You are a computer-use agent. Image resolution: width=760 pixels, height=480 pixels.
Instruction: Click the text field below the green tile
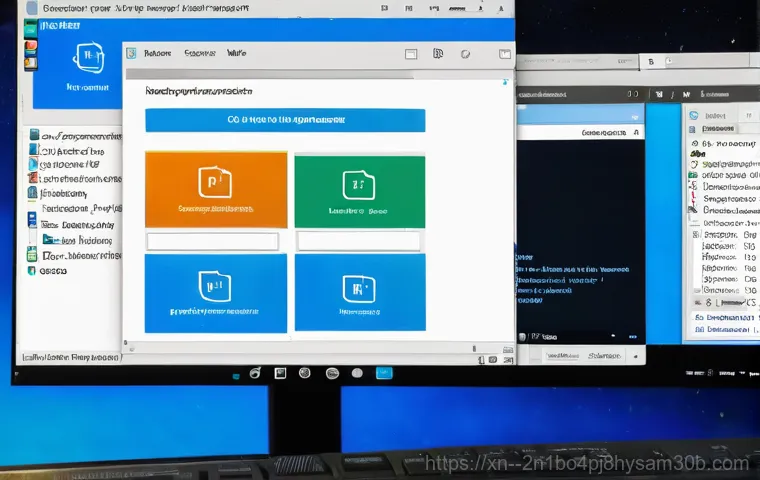coord(359,241)
